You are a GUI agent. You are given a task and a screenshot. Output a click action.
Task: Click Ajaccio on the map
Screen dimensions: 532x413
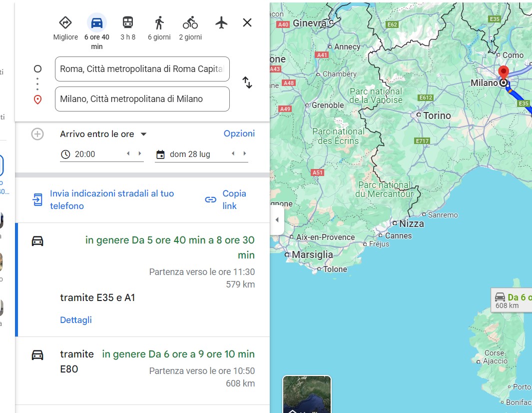pyautogui.click(x=495, y=361)
